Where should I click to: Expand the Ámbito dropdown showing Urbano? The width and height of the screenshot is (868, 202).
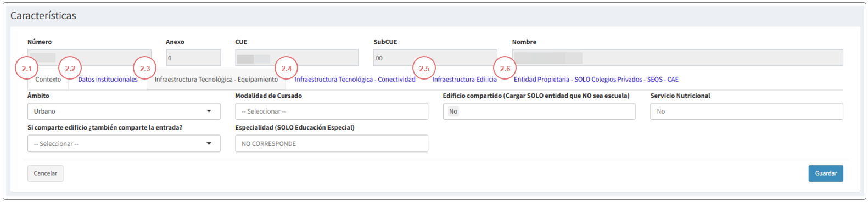[124, 111]
